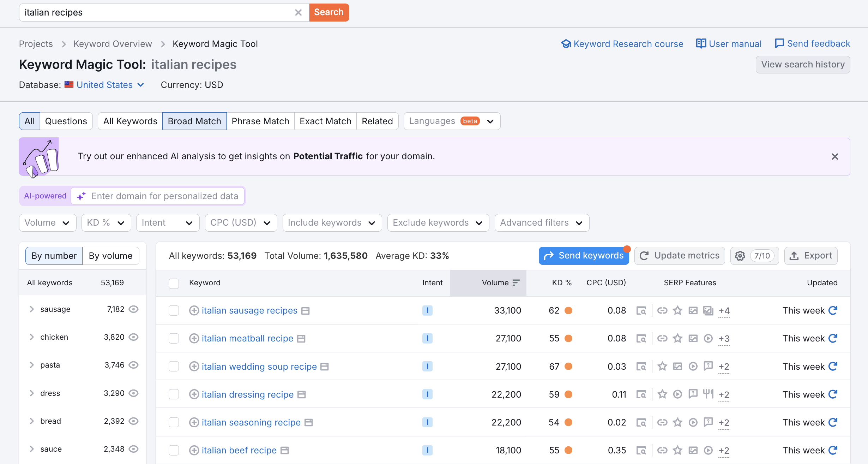This screenshot has width=868, height=464.
Task: Open the Volume filter dropdown
Action: pyautogui.click(x=48, y=223)
